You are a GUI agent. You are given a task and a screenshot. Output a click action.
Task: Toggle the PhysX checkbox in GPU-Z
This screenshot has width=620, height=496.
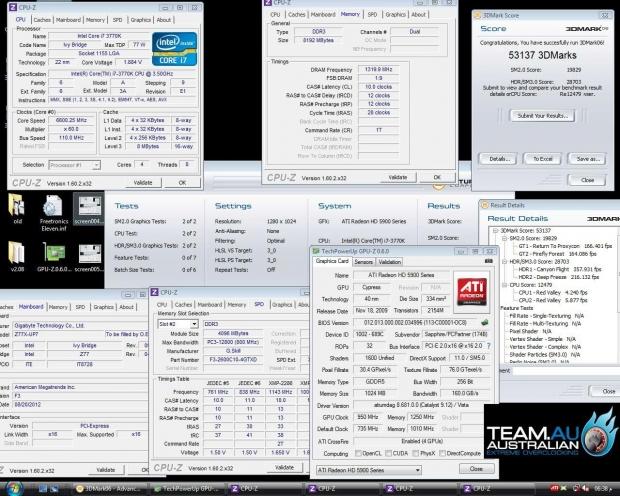[415, 453]
